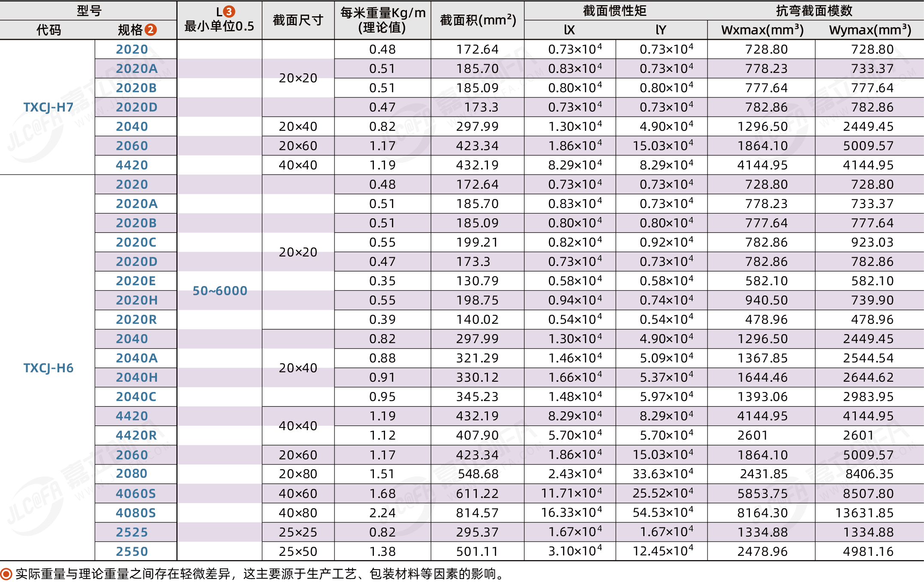Select spec 2550 in last row
Image resolution: width=924 pixels, height=582 pixels.
point(132,552)
